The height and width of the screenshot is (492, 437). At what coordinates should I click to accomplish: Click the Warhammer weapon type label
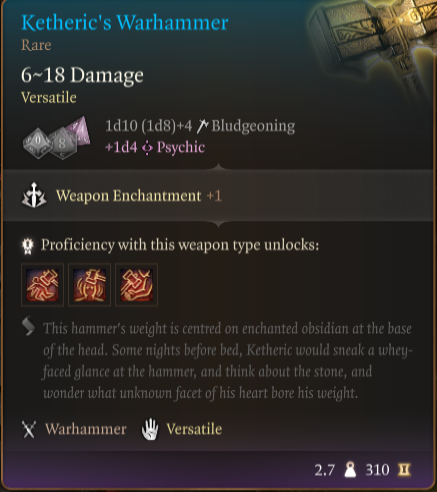(86, 429)
